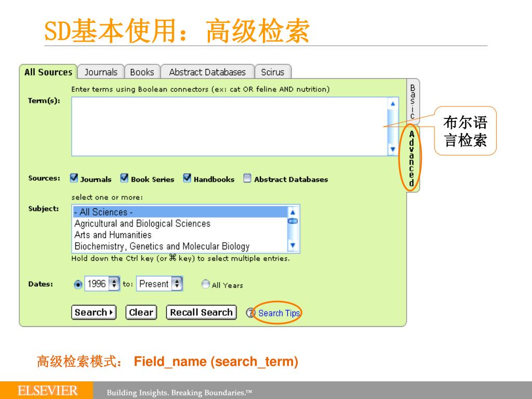The image size is (532, 399).
Task: Switch to the Basic search side tab
Action: tap(413, 101)
